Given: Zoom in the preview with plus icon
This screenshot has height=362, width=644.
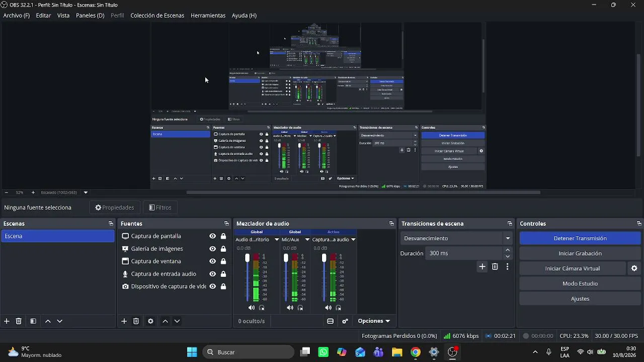Looking at the screenshot, I should point(33,193).
